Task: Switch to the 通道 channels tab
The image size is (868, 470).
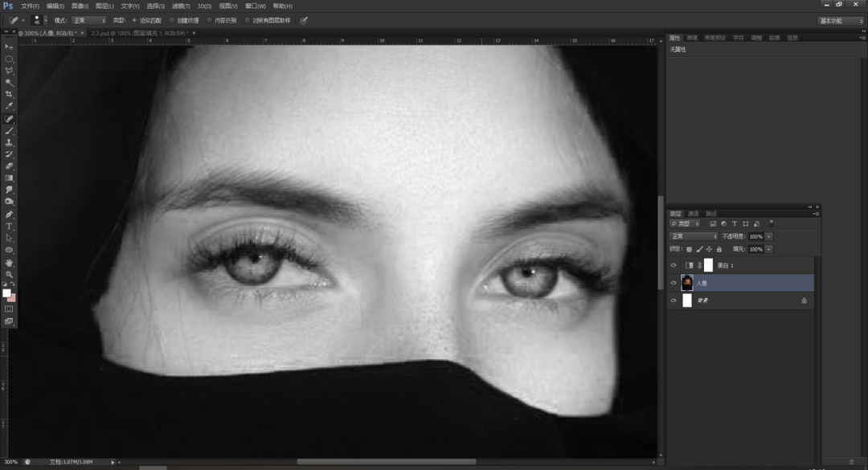Action: [693, 214]
